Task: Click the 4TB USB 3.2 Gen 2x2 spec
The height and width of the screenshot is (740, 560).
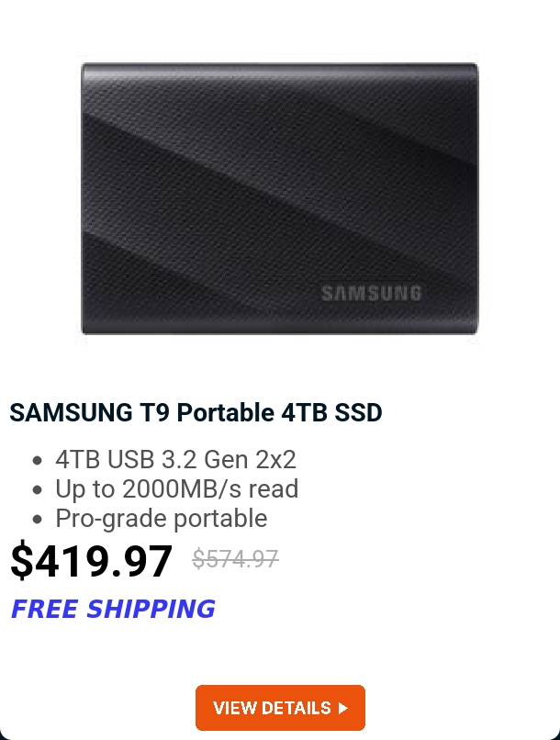Action: point(175,459)
